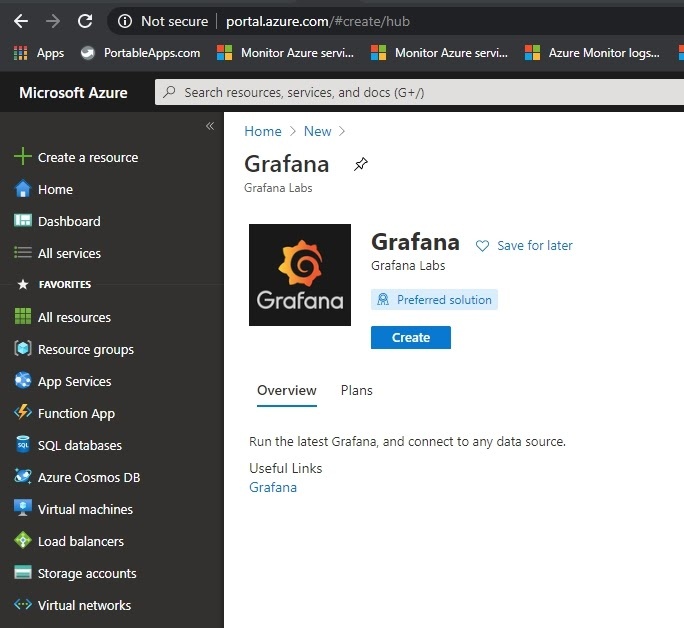This screenshot has height=628, width=684.
Task: Switch to the Plans tab
Action: [x=356, y=390]
